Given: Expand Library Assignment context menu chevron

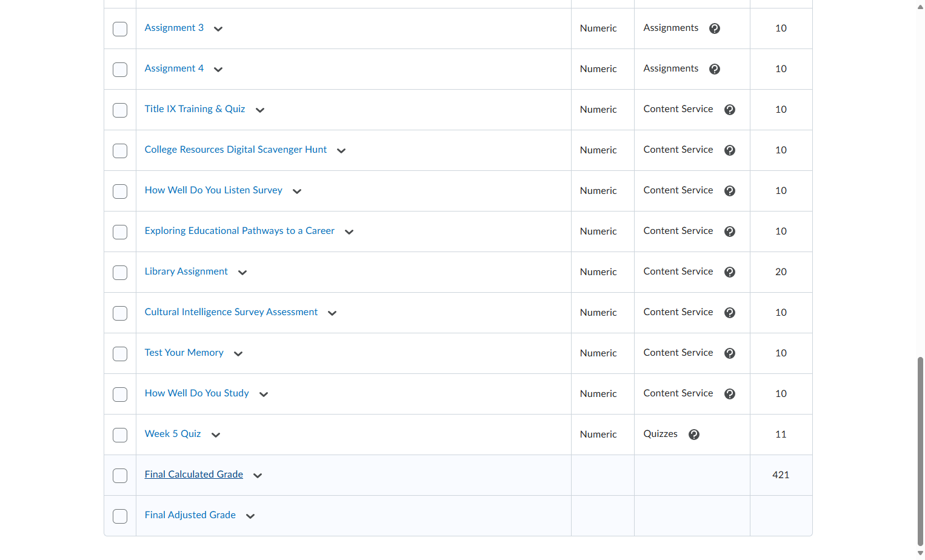Looking at the screenshot, I should point(242,273).
